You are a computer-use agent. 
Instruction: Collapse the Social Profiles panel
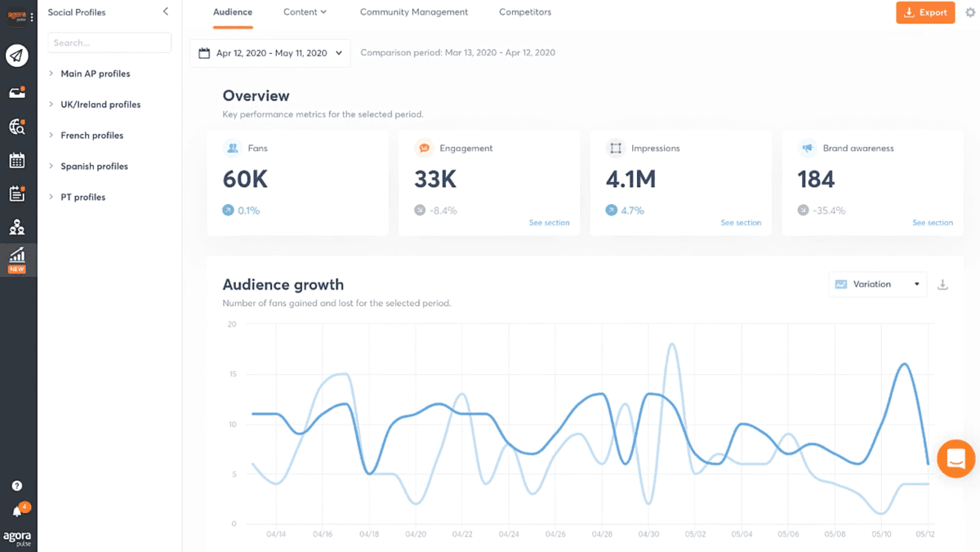click(x=166, y=12)
